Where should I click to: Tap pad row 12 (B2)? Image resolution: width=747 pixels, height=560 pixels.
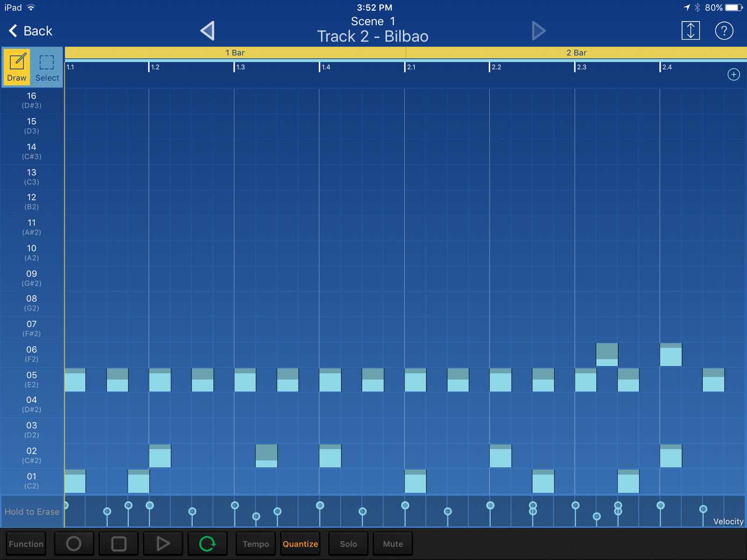(x=32, y=202)
